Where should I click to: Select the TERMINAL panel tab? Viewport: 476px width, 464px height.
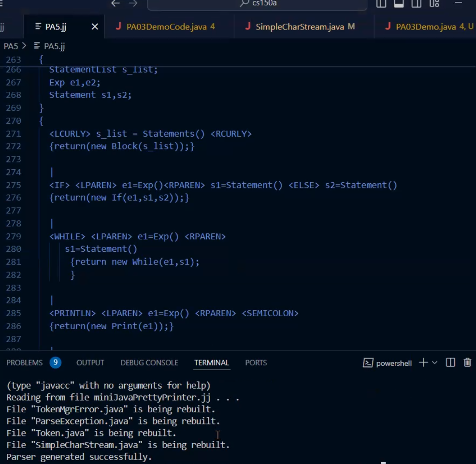tap(212, 362)
